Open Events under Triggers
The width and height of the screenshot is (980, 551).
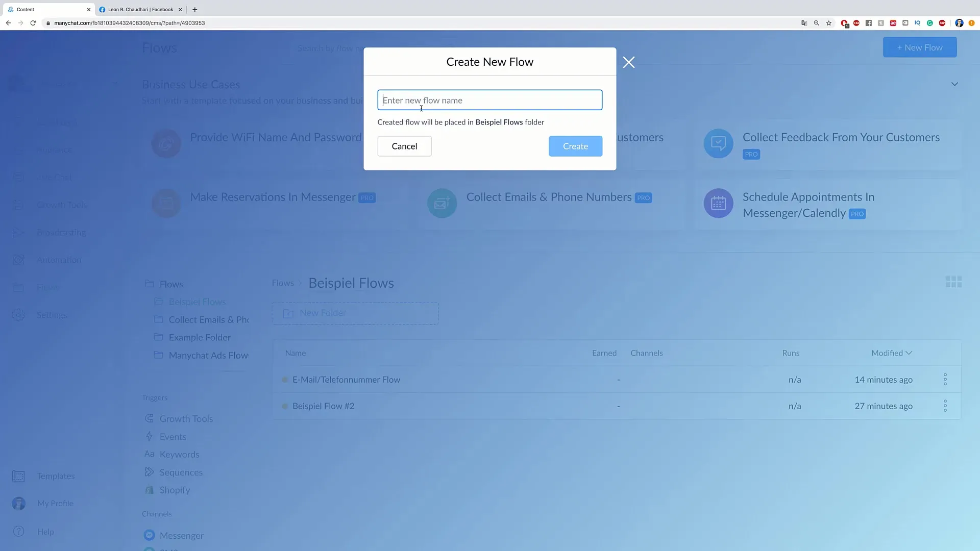coord(173,437)
